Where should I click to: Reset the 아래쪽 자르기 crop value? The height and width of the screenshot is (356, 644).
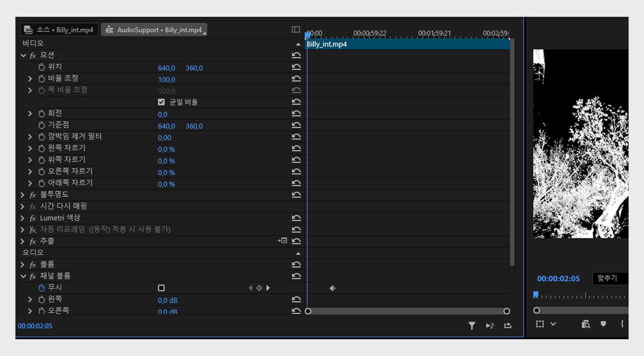[x=296, y=183]
